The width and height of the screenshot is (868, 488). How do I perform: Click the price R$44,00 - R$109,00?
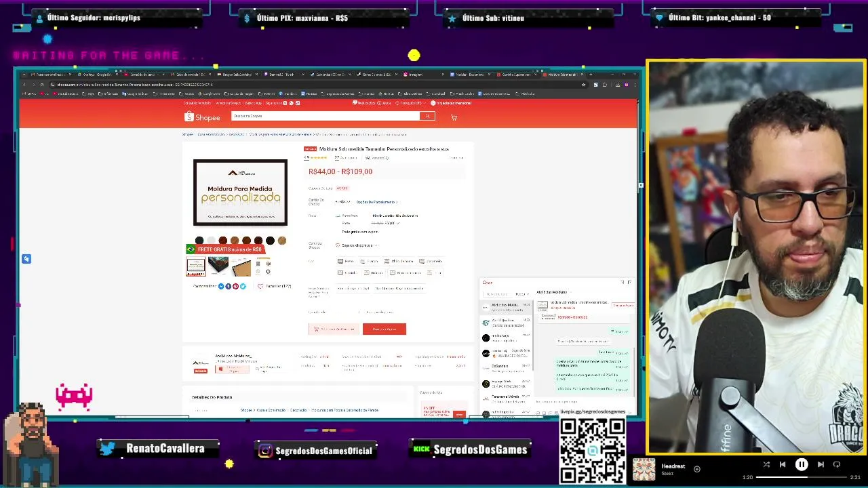[340, 171]
